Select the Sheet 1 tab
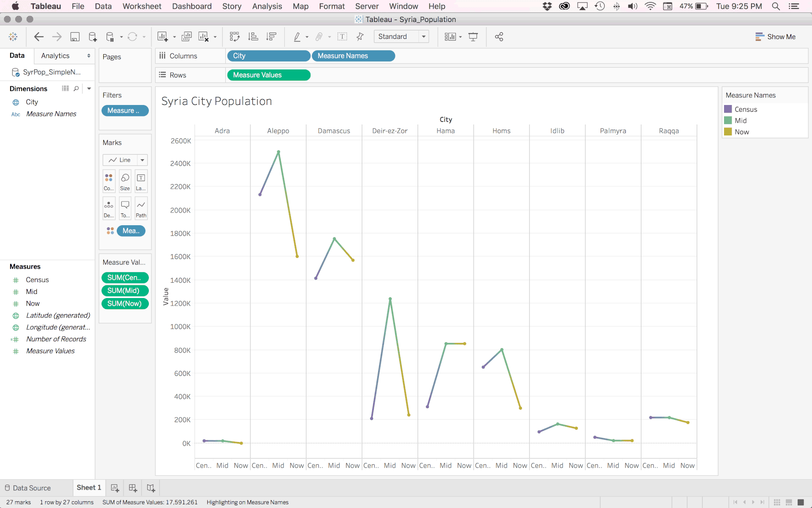Viewport: 812px width, 508px height. (89, 488)
